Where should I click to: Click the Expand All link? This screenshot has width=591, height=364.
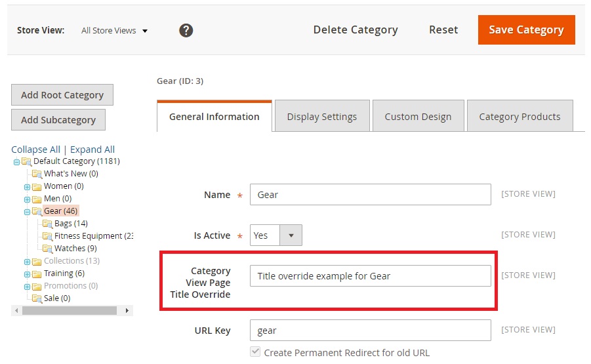pyautogui.click(x=92, y=150)
